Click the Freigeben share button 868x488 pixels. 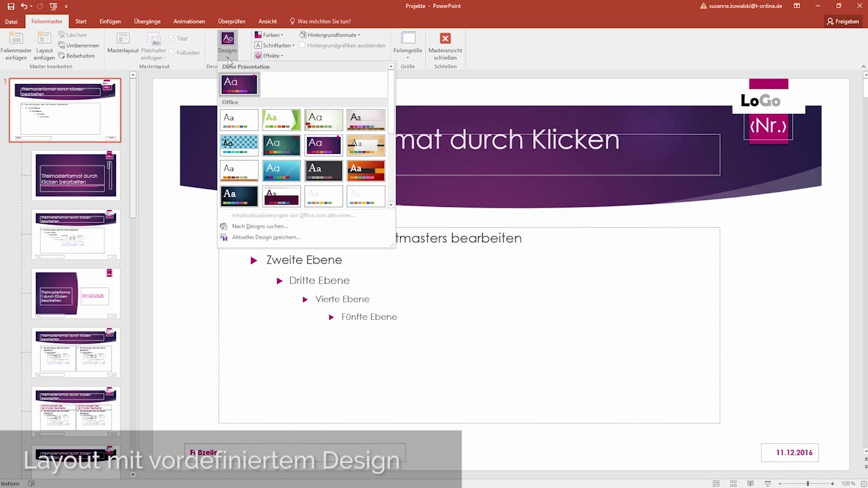843,21
